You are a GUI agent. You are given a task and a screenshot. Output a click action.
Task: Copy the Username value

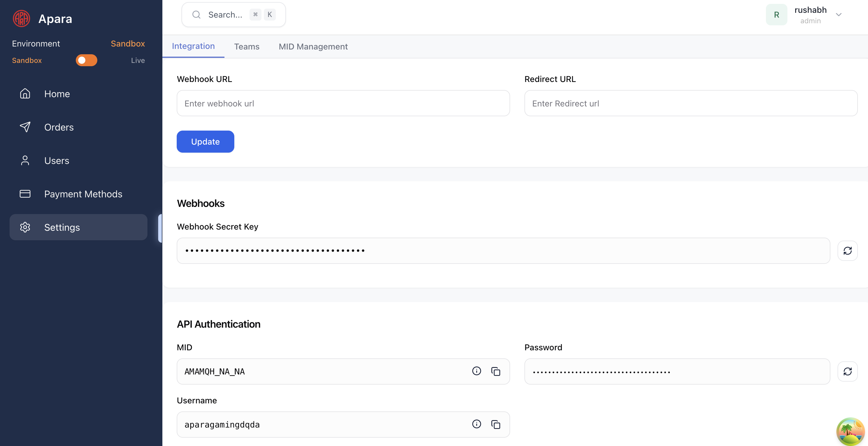tap(496, 424)
